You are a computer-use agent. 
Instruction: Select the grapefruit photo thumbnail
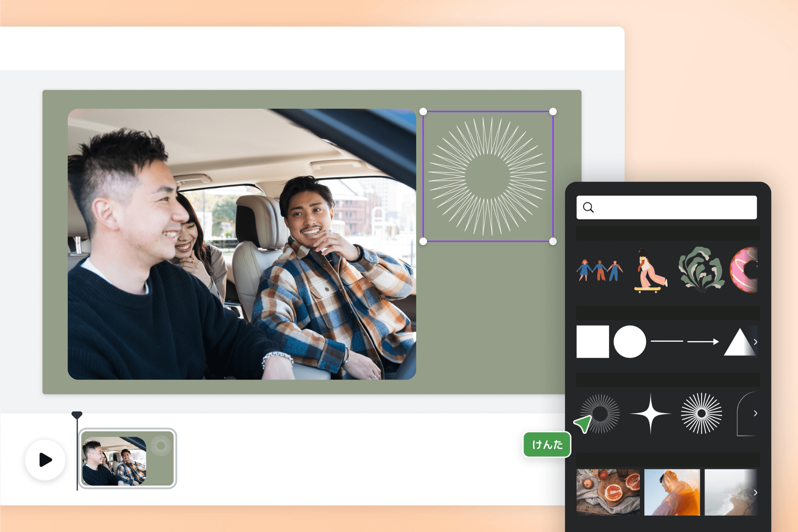click(x=608, y=492)
